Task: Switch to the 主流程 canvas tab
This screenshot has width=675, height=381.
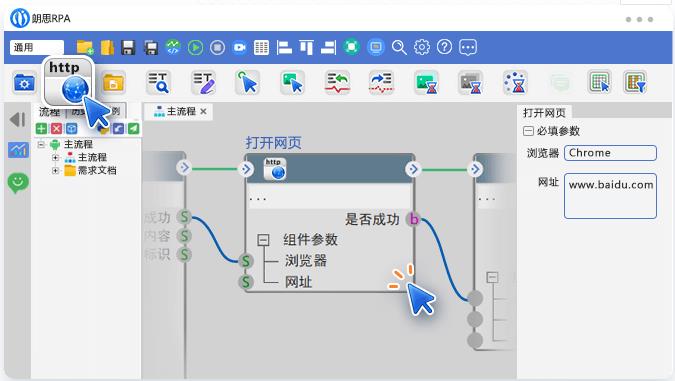Action: point(175,112)
